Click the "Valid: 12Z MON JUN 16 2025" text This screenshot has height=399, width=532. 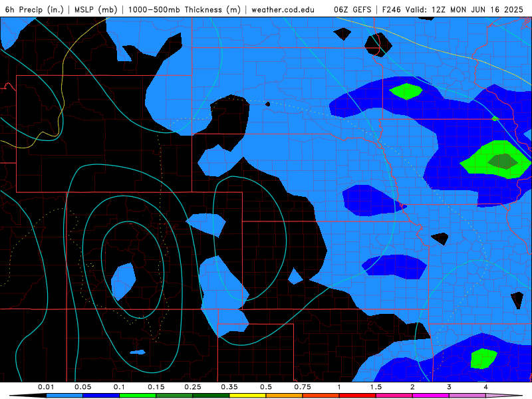464,9
